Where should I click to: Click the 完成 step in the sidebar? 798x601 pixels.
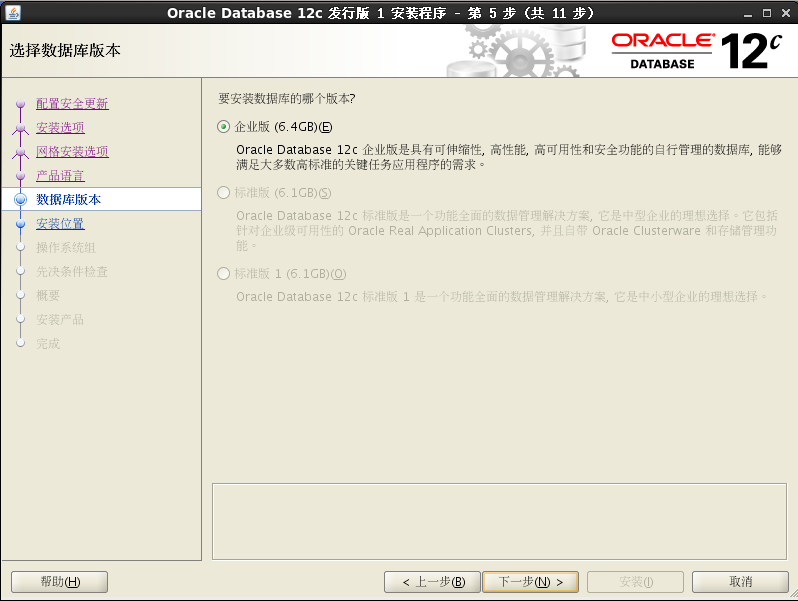pyautogui.click(x=48, y=344)
